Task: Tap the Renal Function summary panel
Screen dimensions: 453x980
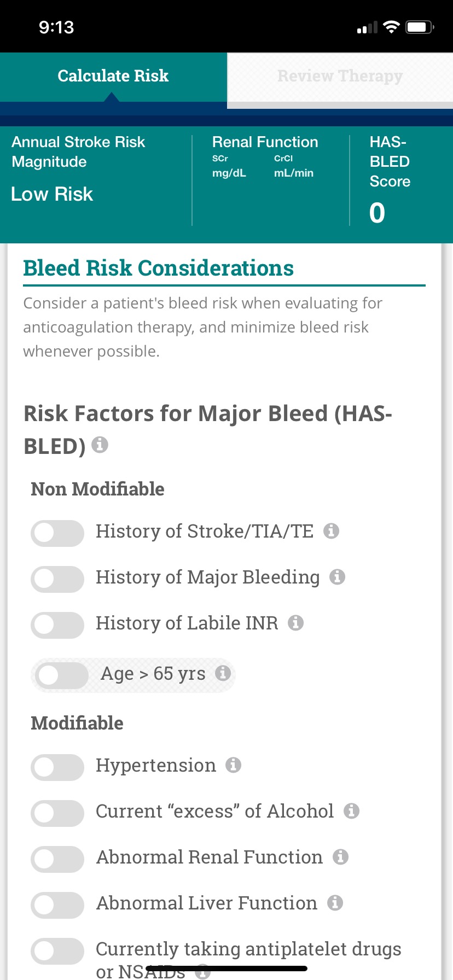Action: (x=270, y=180)
